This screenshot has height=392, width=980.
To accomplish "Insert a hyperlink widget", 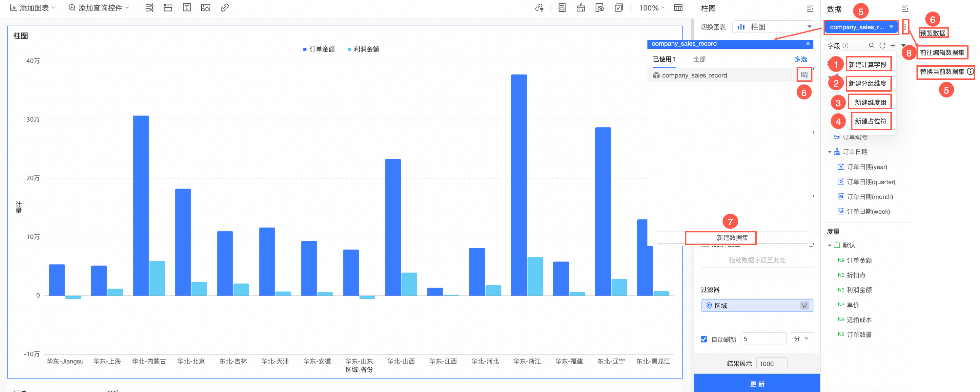I will (224, 8).
